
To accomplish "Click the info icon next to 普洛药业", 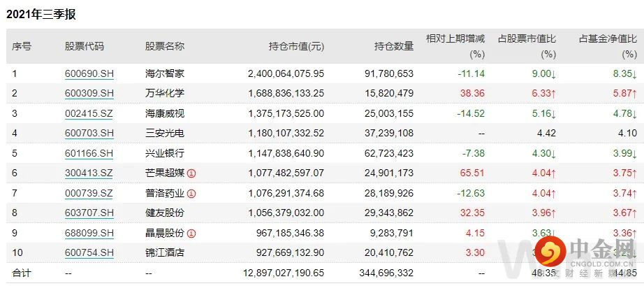I will click(x=191, y=194).
